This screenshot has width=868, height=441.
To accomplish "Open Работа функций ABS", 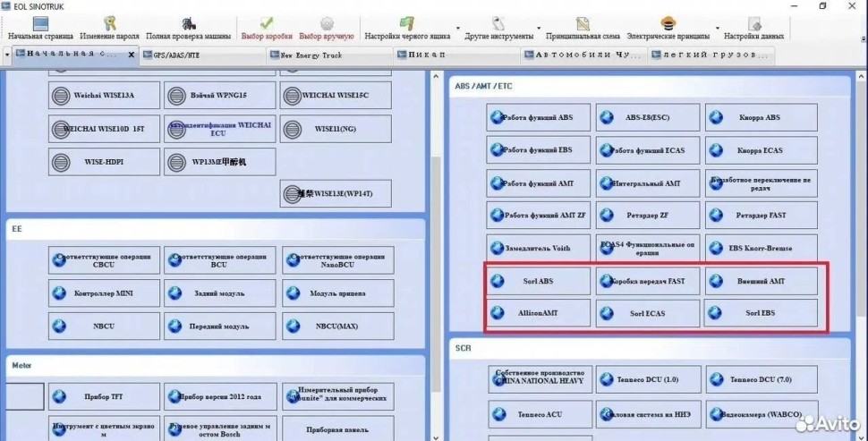I will (538, 117).
